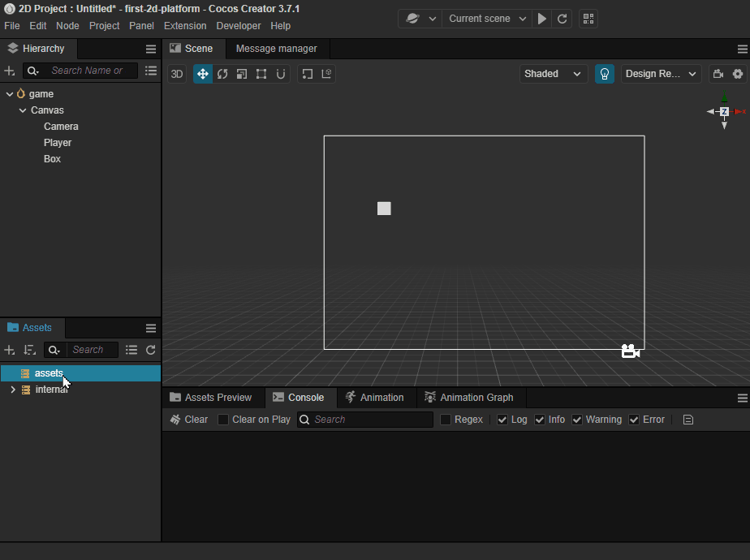Select the Rotate gizmo tool

pos(222,74)
